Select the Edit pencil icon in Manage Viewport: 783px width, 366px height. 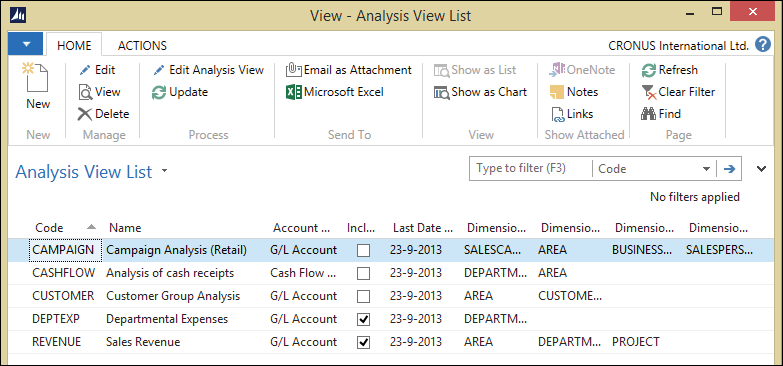tap(85, 70)
